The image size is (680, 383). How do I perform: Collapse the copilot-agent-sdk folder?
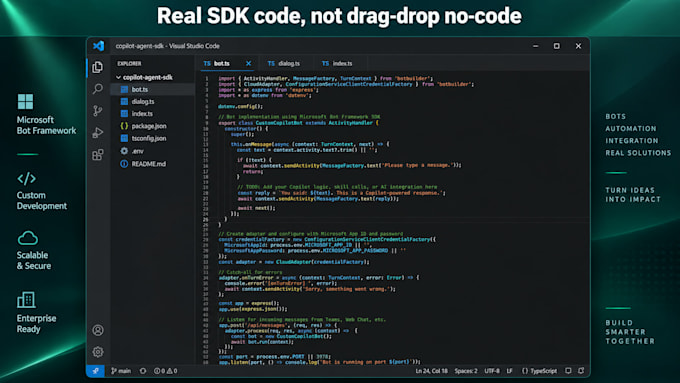pyautogui.click(x=145, y=77)
